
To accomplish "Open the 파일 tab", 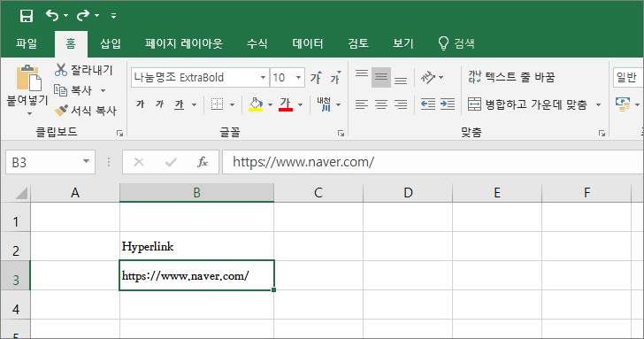I will tap(27, 43).
